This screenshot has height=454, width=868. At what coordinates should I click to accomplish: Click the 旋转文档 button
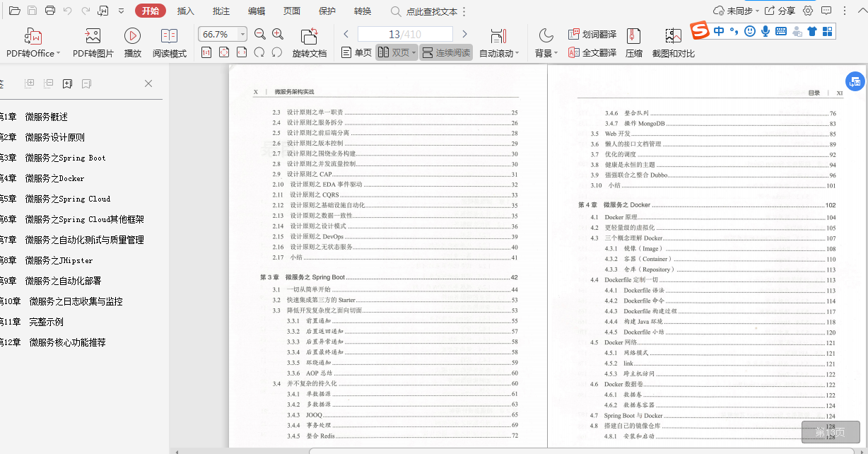310,44
